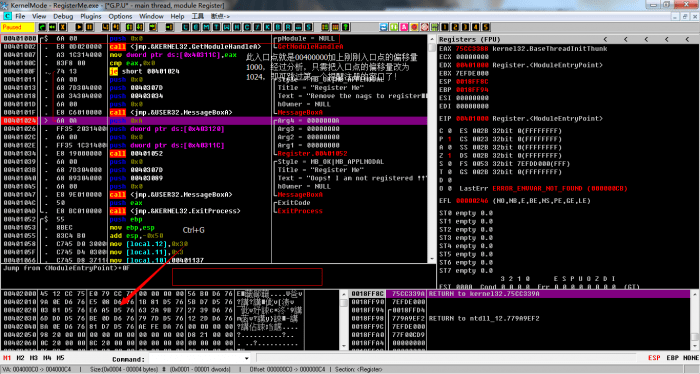
Task: Click the Execute till return icon
Action: coord(153,27)
